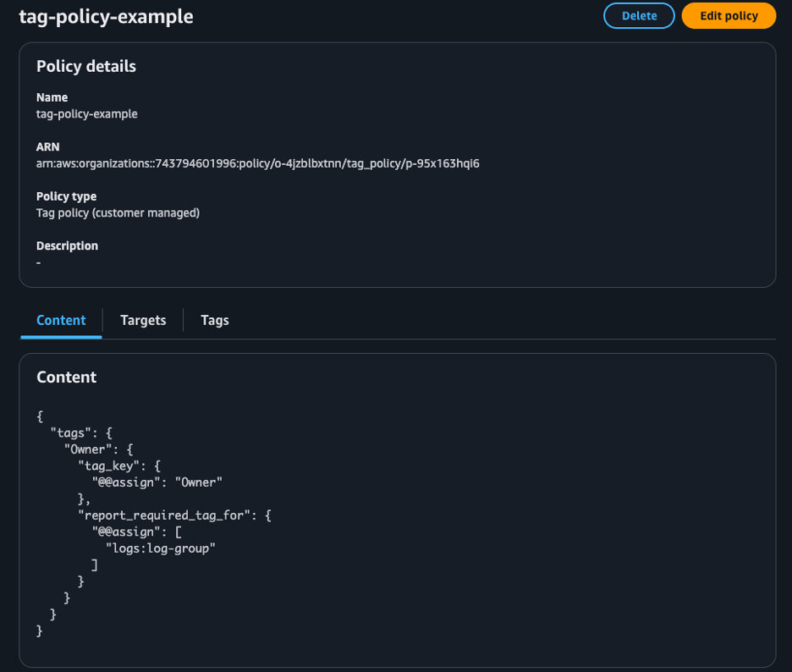
Task: Click the Delete button
Action: (x=639, y=15)
